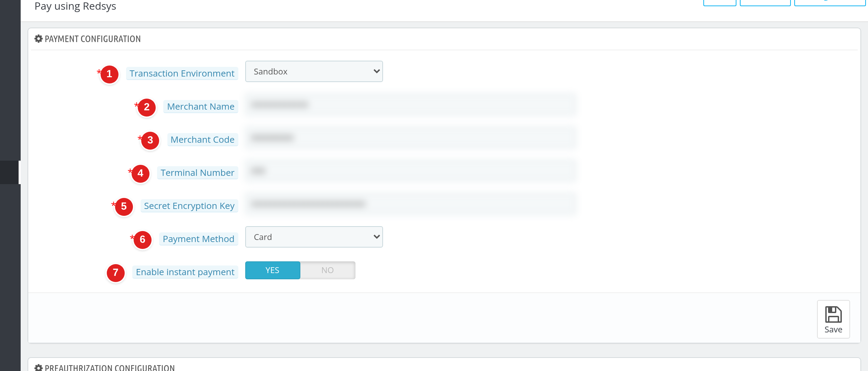Click the Terminal Number label
The image size is (868, 371).
tap(197, 173)
